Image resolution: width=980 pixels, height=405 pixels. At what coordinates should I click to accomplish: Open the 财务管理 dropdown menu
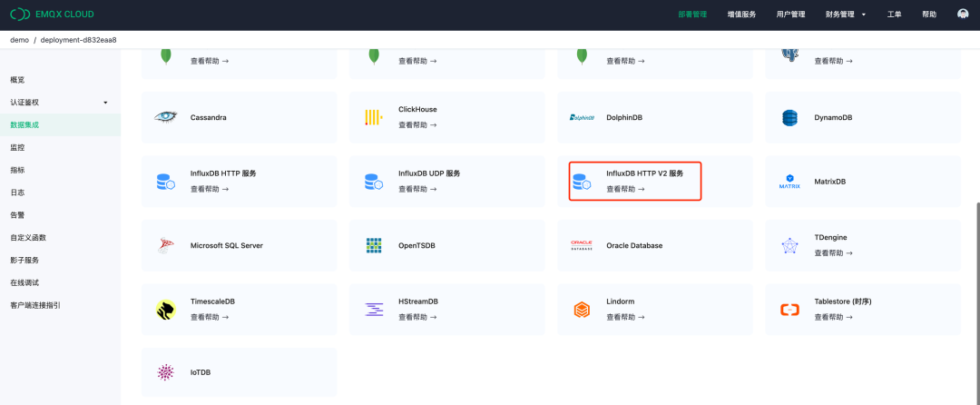click(x=845, y=15)
